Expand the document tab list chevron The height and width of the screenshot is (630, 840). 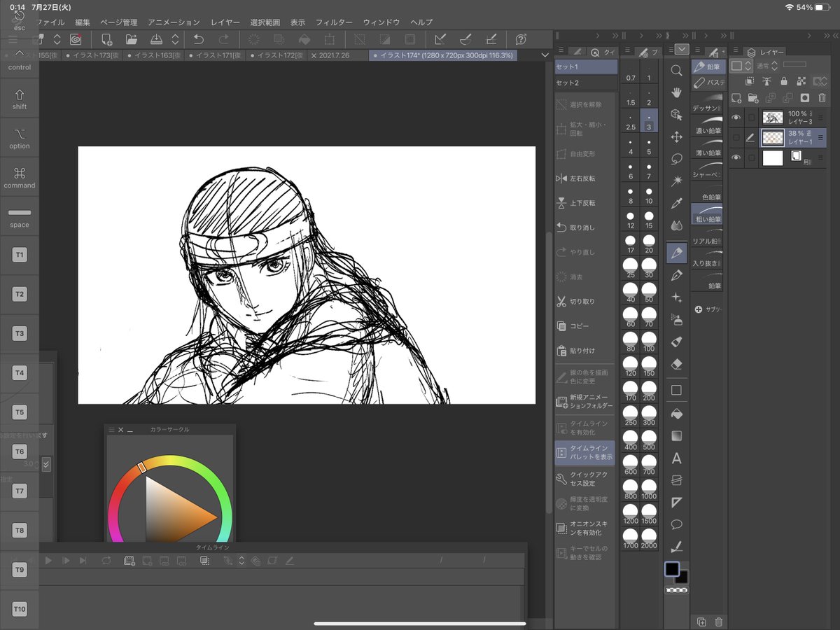click(x=545, y=55)
